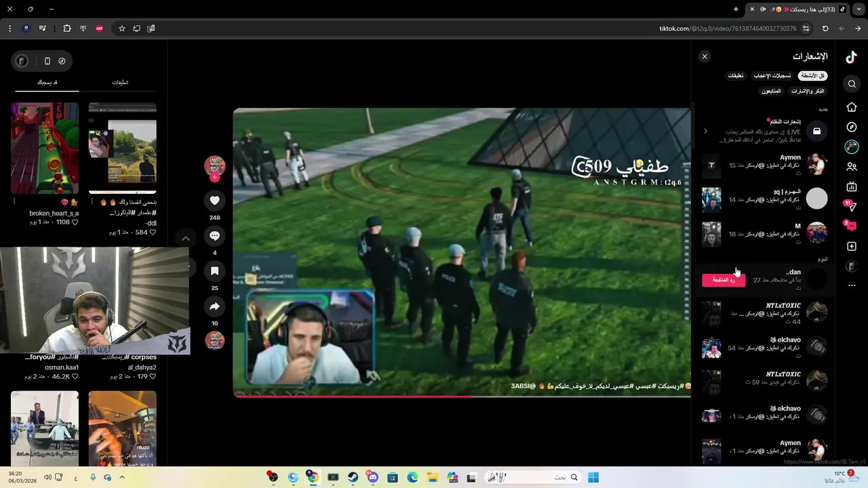Select the 'المتابعون' followers filter
868x488 pixels.
771,91
